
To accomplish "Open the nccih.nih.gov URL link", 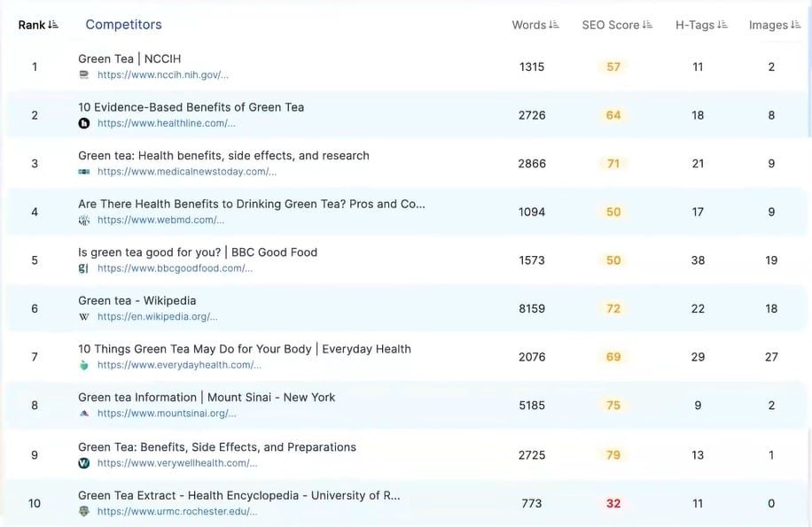I will pos(163,75).
